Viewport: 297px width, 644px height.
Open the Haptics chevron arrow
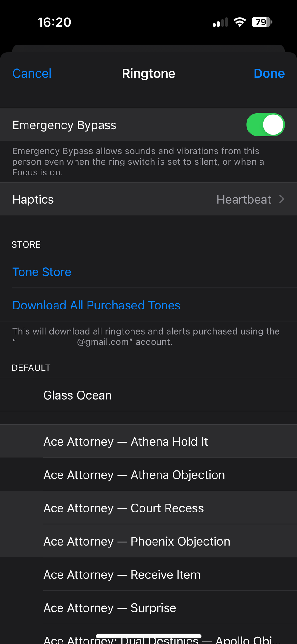click(x=282, y=199)
